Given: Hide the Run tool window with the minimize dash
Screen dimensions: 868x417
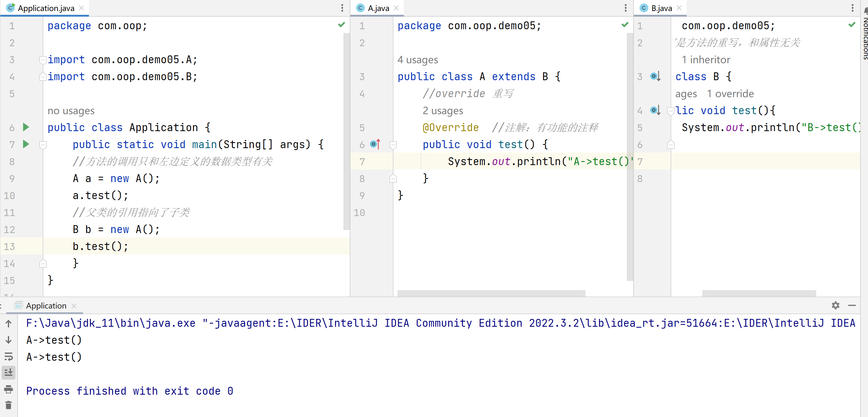Looking at the screenshot, I should pyautogui.click(x=852, y=305).
